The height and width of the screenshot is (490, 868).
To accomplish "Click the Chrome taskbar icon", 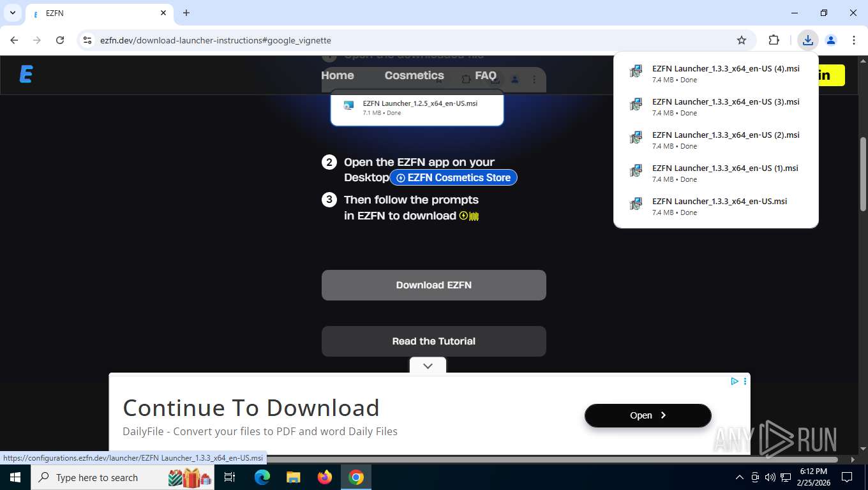I will pos(356,477).
